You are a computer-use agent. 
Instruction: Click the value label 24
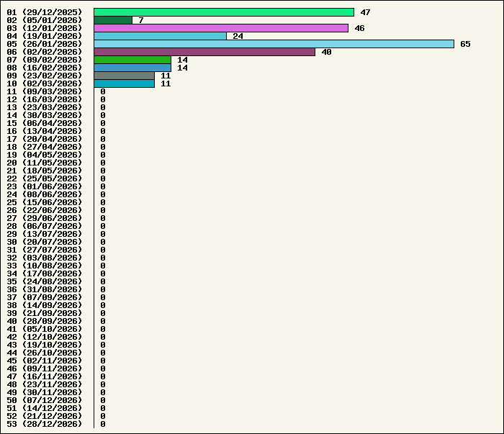[238, 36]
